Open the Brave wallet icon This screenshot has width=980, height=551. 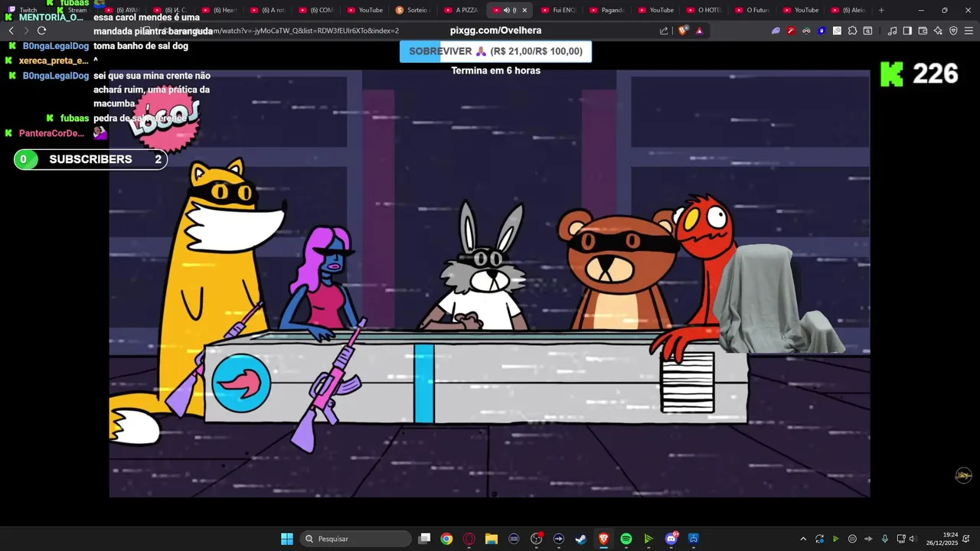923,31
